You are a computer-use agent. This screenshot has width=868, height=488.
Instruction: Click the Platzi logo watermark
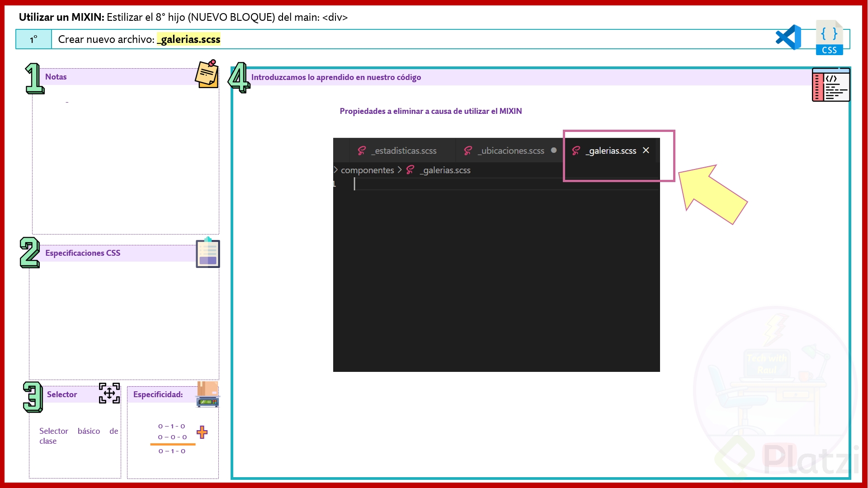(791, 456)
